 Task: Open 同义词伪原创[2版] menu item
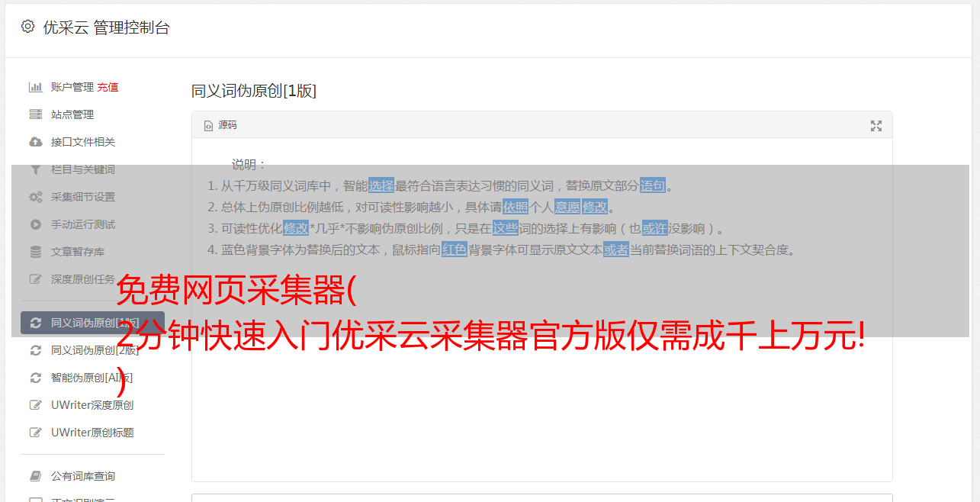pyautogui.click(x=95, y=350)
